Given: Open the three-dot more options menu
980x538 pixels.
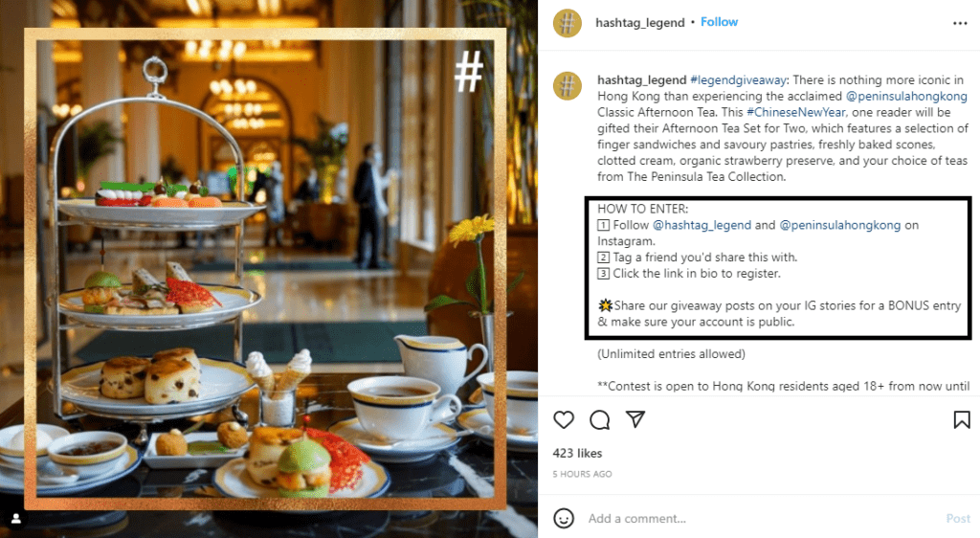Looking at the screenshot, I should [960, 23].
